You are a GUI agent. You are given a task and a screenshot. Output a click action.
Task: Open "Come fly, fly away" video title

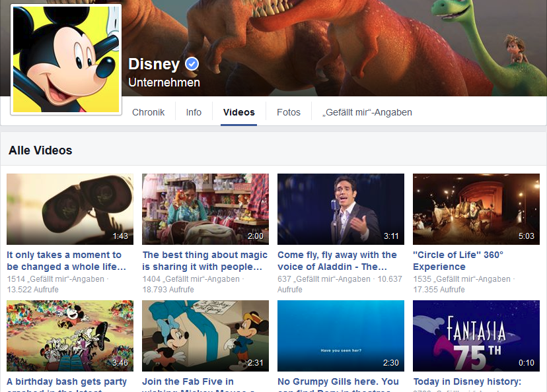(x=337, y=261)
